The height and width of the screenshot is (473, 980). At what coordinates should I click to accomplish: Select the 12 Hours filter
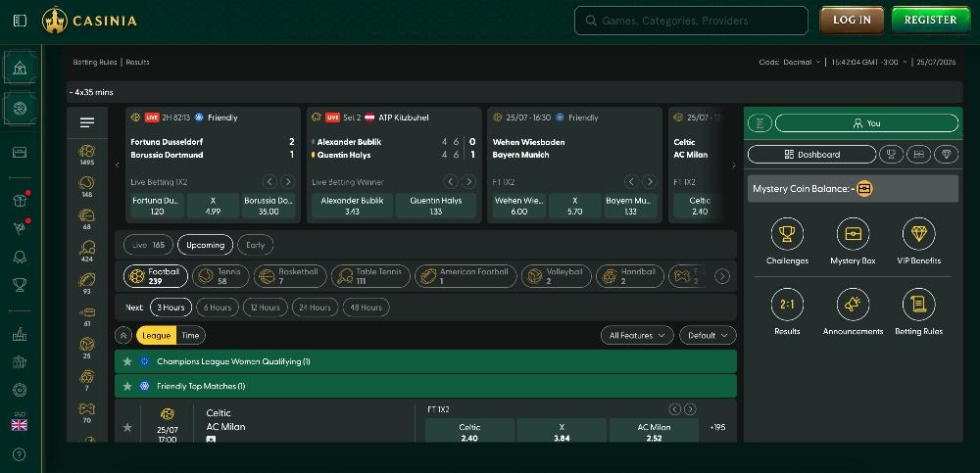[x=266, y=307]
